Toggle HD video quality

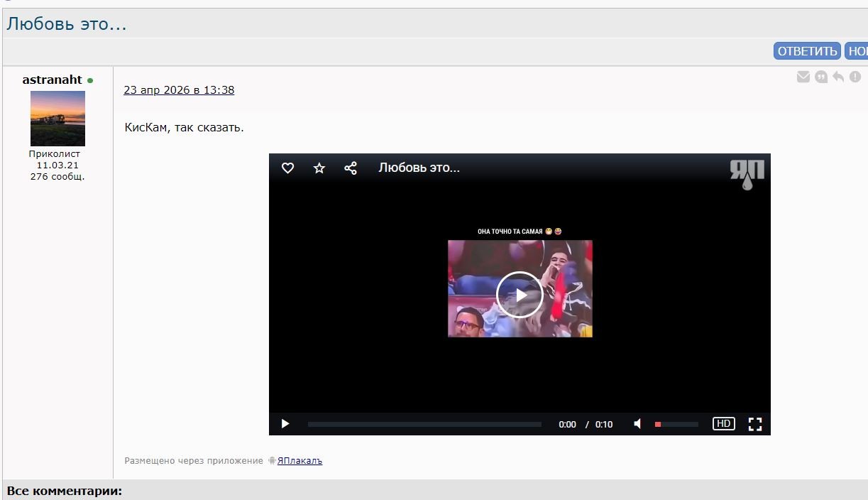click(x=723, y=424)
